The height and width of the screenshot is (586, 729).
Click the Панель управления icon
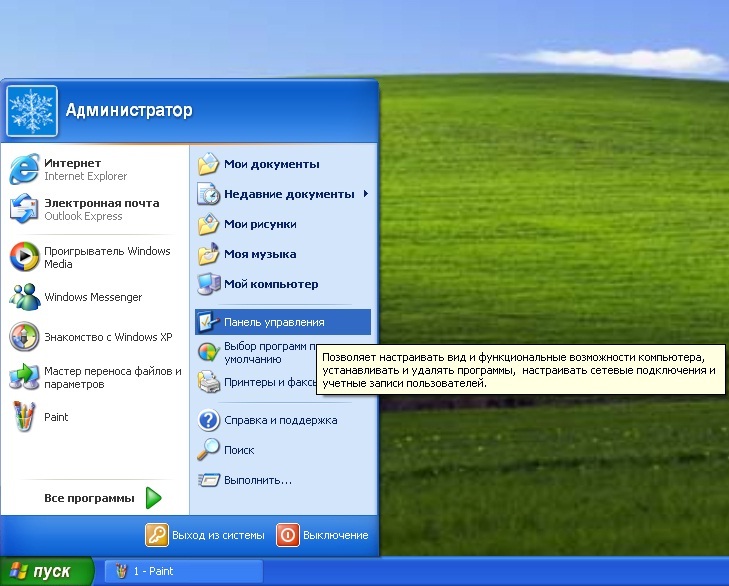207,322
